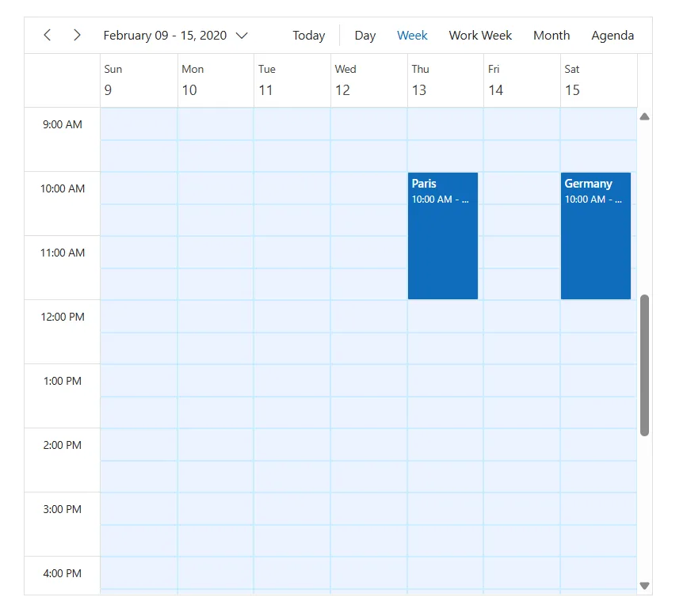
Task: Click the 4:00 PM time label
Action: (x=63, y=573)
